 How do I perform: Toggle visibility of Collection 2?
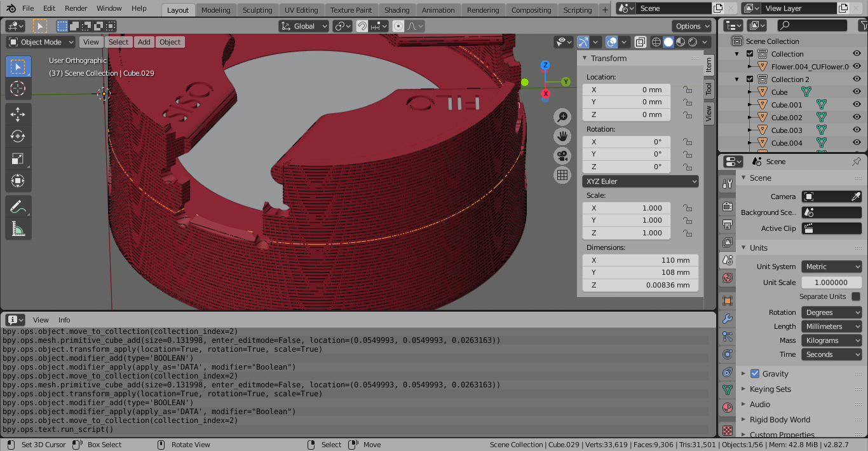(x=857, y=80)
